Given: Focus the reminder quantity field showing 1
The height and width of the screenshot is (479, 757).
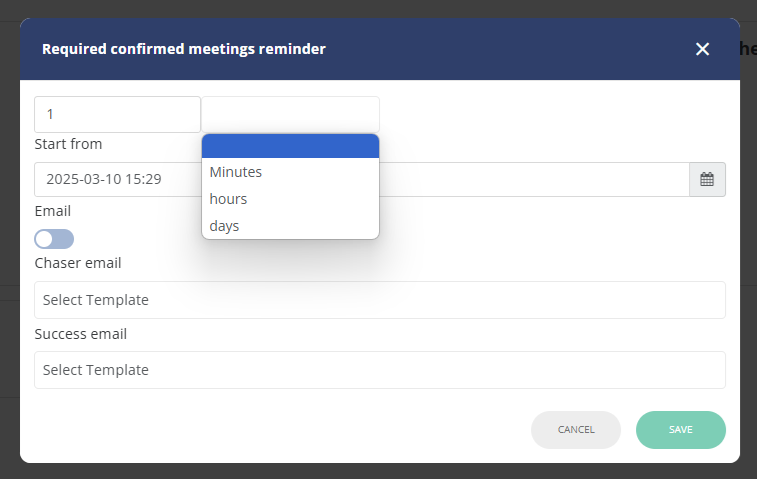Looking at the screenshot, I should click(x=117, y=114).
